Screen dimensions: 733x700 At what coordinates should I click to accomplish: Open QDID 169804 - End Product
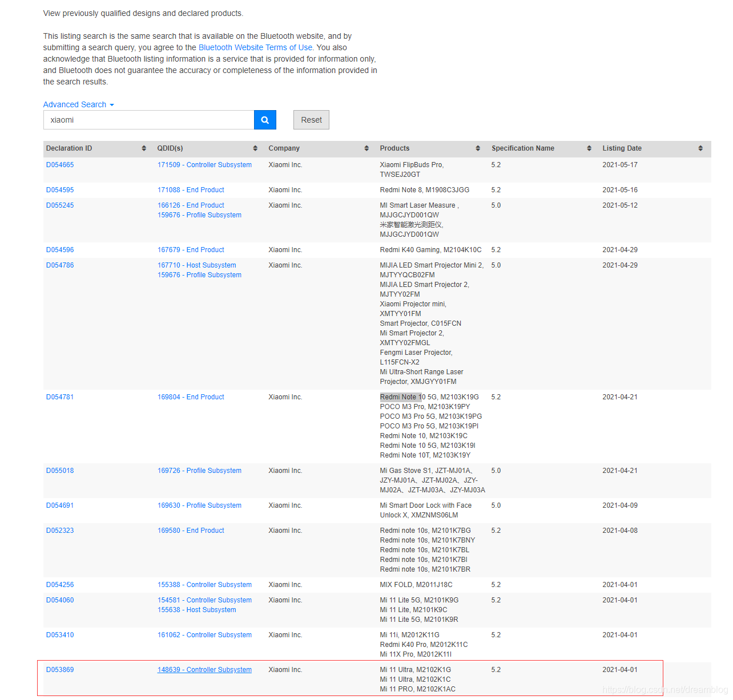(191, 397)
